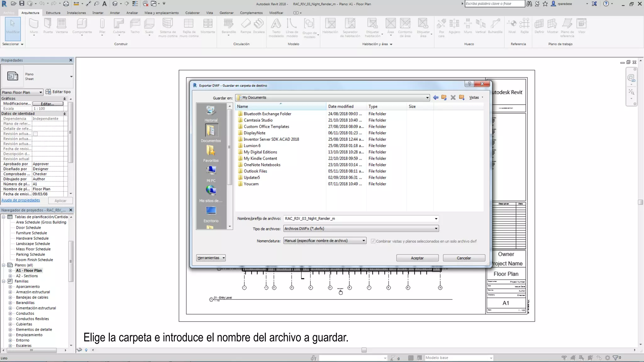Click the Barandilla railing tool
This screenshot has width=644, height=362.
click(229, 26)
